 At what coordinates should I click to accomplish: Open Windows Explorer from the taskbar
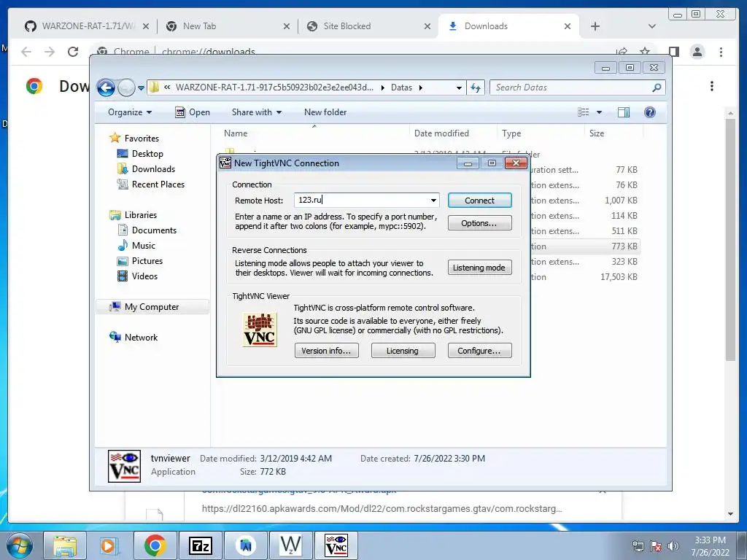point(65,546)
